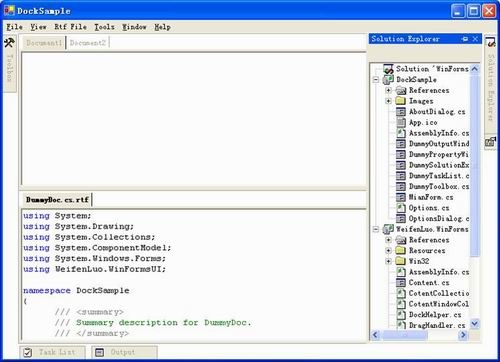This screenshot has width=500, height=362.
Task: Click the DummySolutionEx file icon
Action: (401, 165)
